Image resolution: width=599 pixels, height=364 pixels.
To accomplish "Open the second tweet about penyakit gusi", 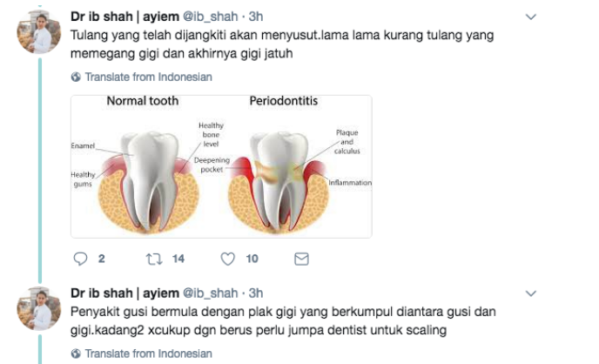I will click(x=283, y=320).
